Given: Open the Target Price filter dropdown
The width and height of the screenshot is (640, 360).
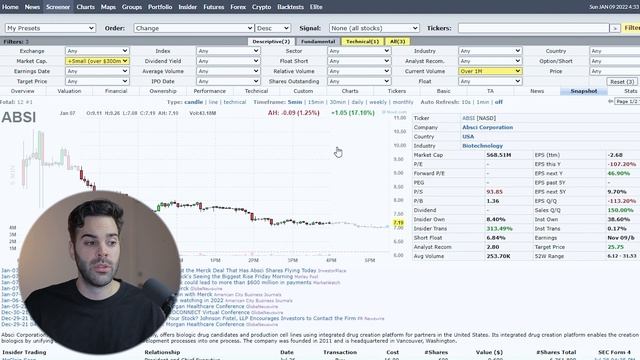Looking at the screenshot, I should 97,81.
